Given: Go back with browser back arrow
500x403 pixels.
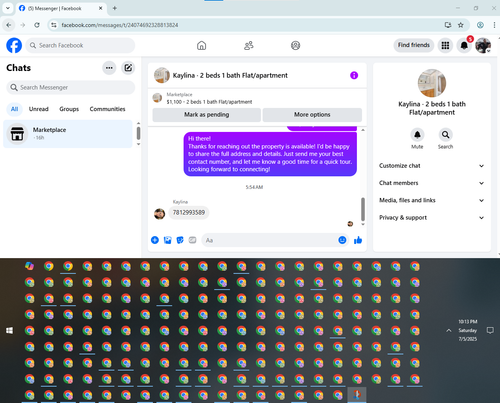Looking at the screenshot, I should (x=9, y=25).
